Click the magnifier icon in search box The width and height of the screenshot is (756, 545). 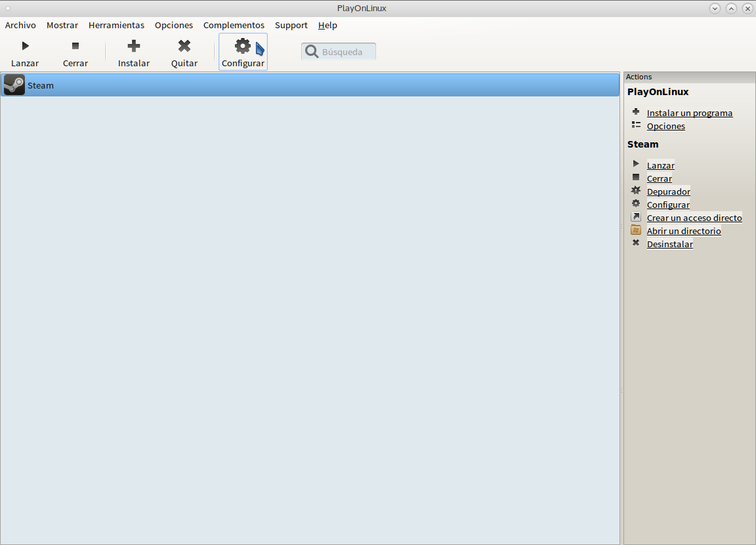tap(312, 52)
